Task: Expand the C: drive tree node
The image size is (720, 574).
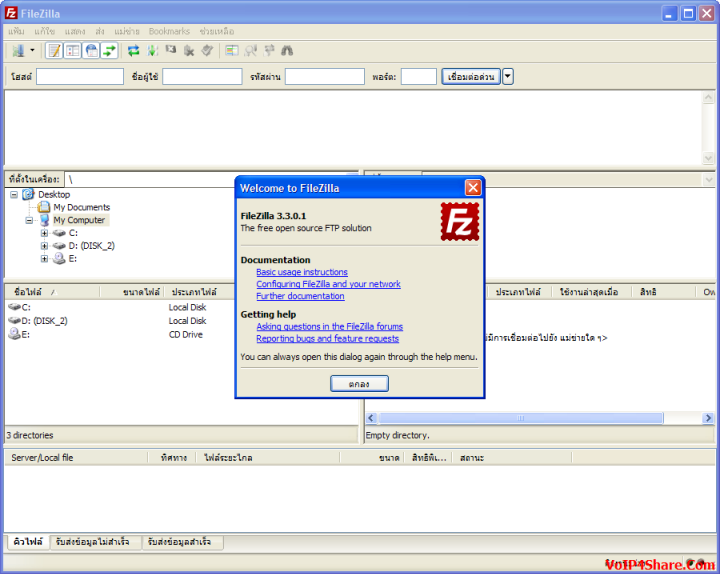Action: [x=45, y=233]
